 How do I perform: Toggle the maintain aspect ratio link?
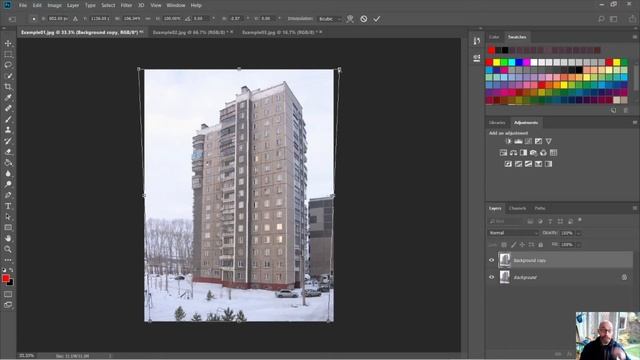(147, 19)
